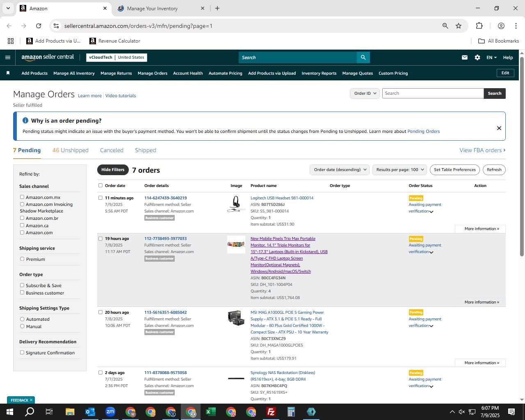Click the blue info icon in banner
Screen dimensions: 525x420
coord(25,120)
